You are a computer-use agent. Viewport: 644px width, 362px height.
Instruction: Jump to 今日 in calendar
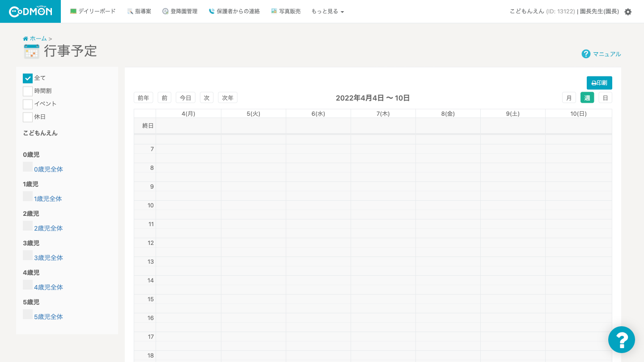[x=186, y=98]
